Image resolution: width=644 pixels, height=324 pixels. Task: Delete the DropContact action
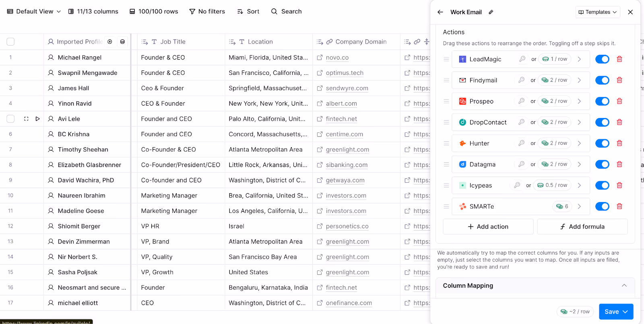[619, 122]
